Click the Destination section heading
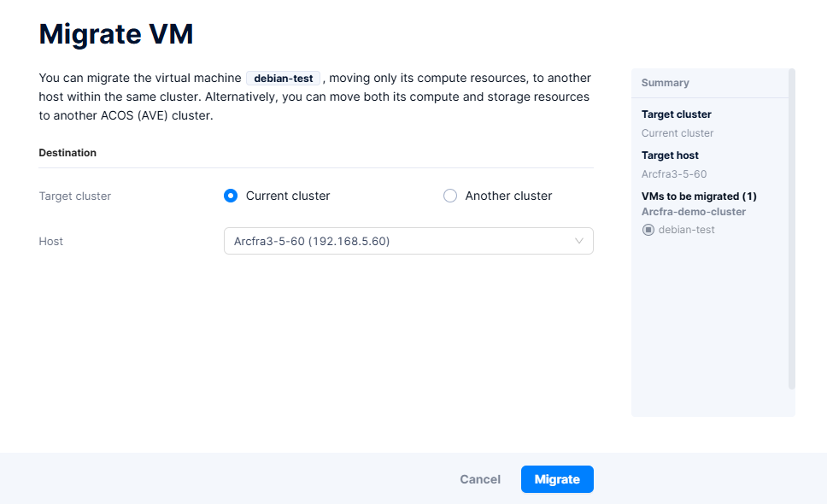Image resolution: width=827 pixels, height=504 pixels. (x=67, y=153)
